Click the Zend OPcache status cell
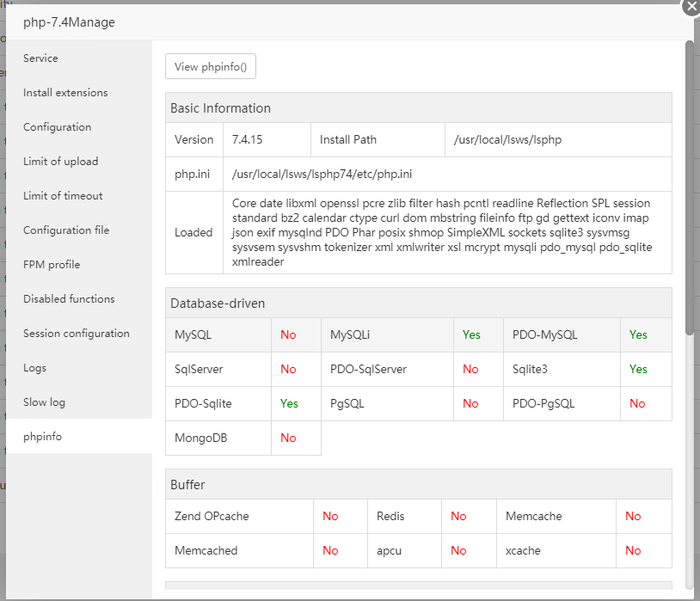Screen dimensions: 700x601 [x=330, y=517]
